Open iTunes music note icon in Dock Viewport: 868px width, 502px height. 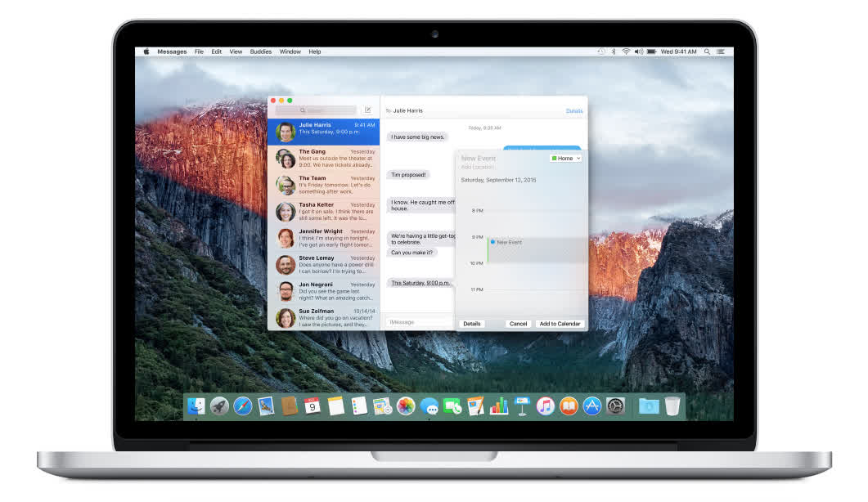tap(546, 407)
